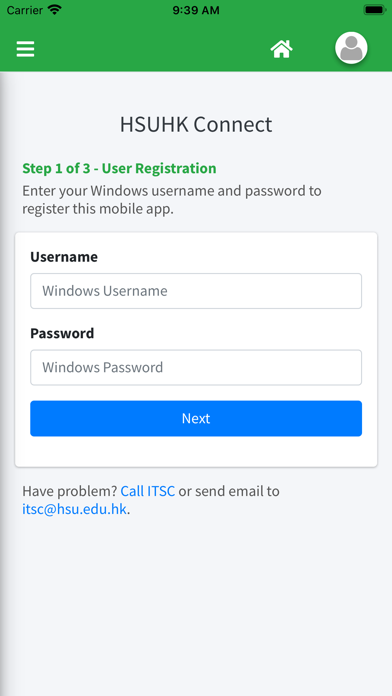Select the Password field label
This screenshot has width=392, height=696.
coord(62,333)
